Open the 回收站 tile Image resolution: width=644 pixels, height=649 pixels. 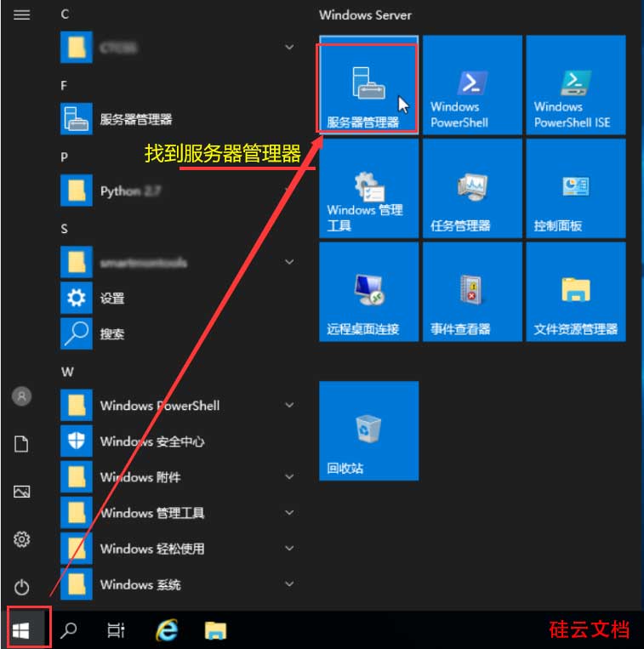coord(368,431)
